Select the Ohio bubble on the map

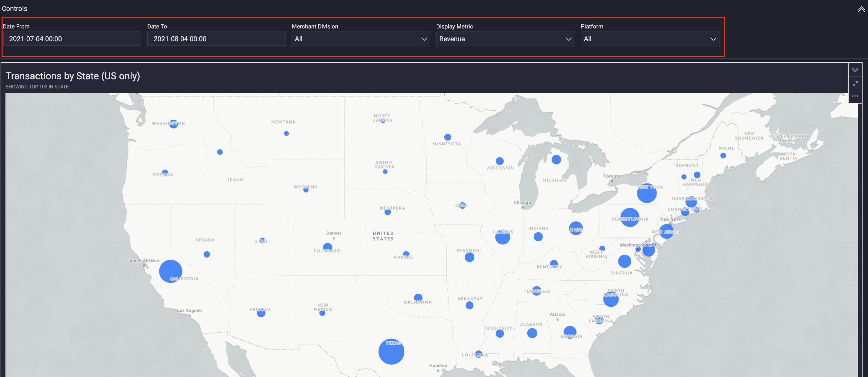(576, 228)
